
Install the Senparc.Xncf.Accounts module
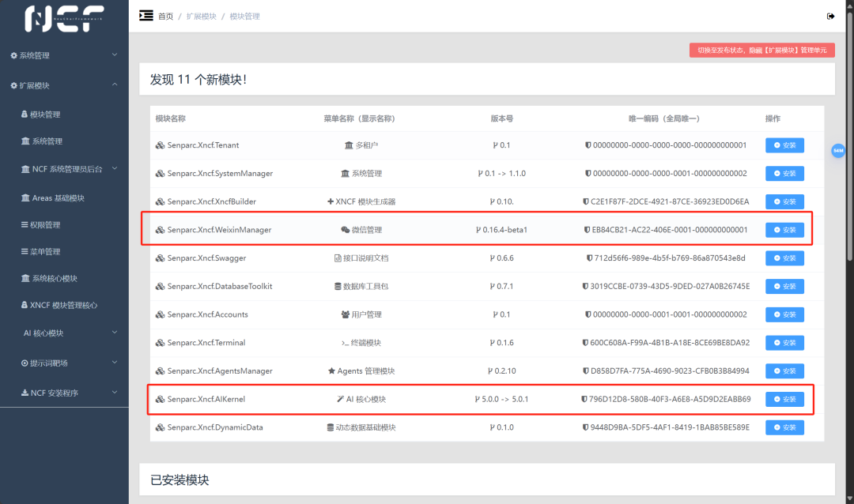coord(785,314)
